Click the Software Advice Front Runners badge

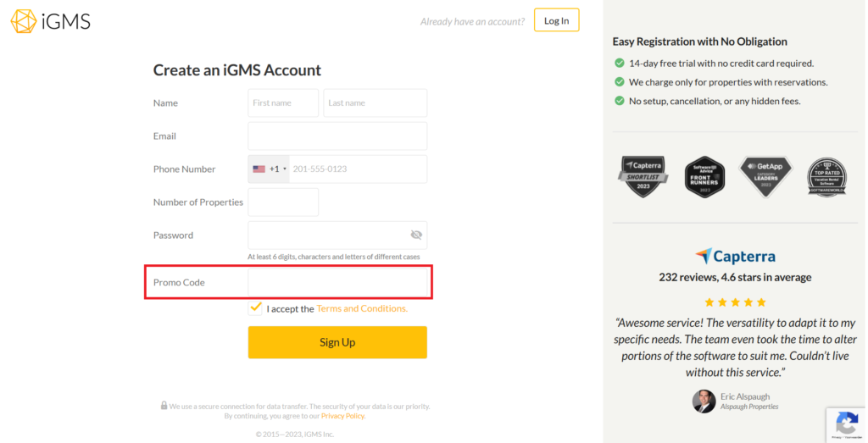704,176
